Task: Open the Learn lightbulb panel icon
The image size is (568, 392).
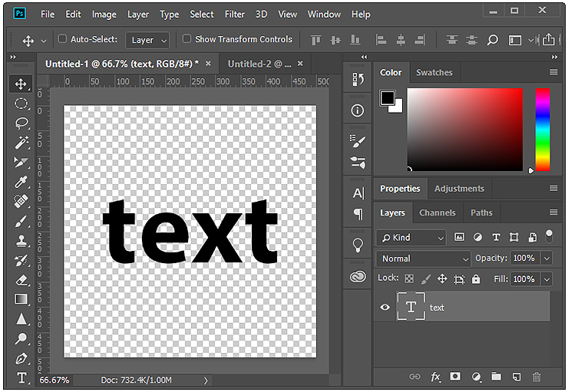Action: [x=358, y=245]
